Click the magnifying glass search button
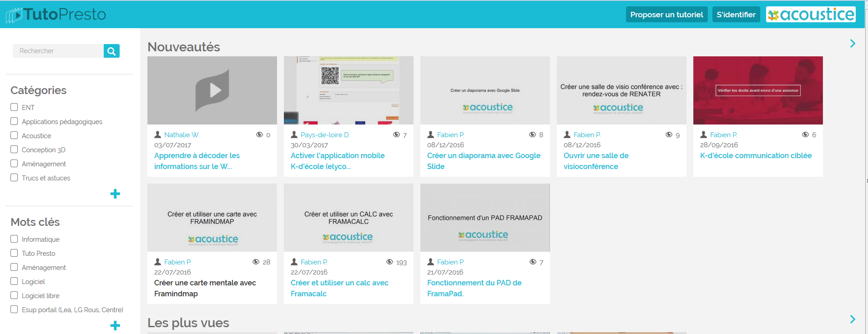The height and width of the screenshot is (334, 868). click(x=111, y=51)
